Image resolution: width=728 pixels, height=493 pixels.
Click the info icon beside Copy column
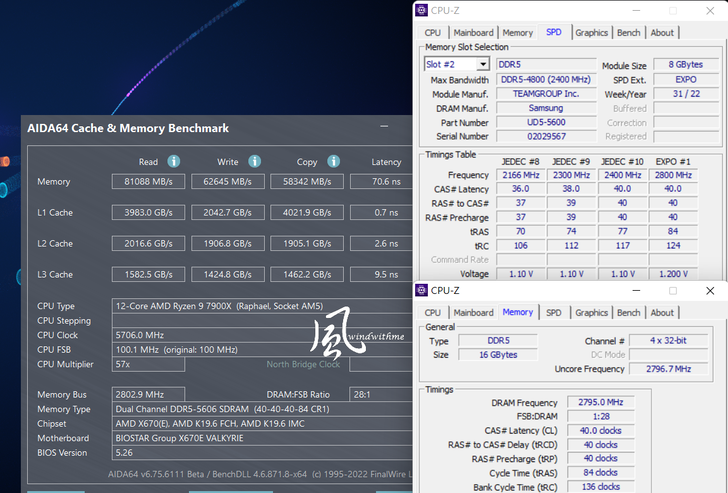[333, 161]
